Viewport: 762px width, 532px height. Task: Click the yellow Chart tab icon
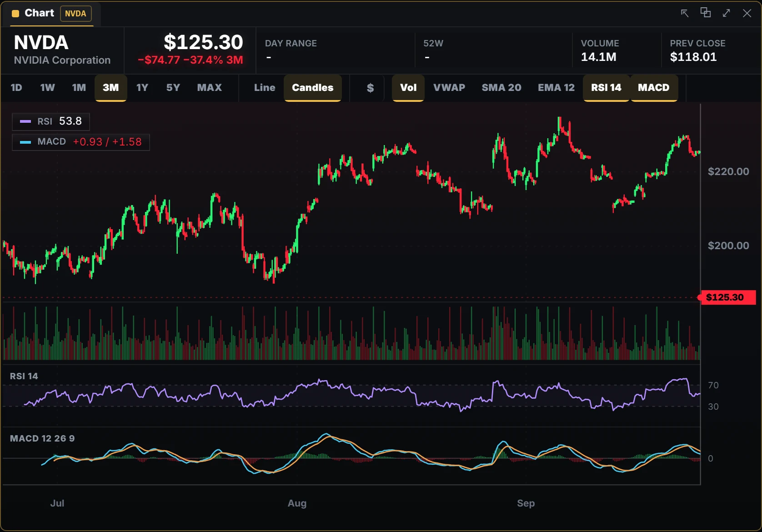[15, 14]
